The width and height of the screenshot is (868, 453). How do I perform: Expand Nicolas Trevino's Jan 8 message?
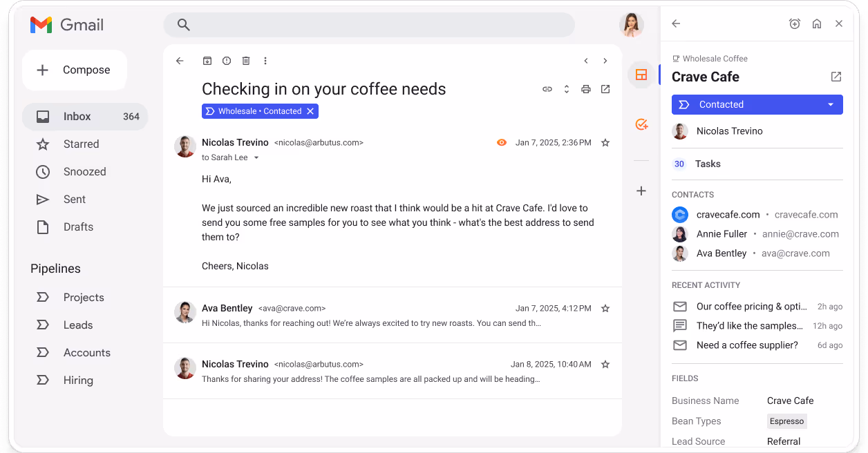coord(393,372)
